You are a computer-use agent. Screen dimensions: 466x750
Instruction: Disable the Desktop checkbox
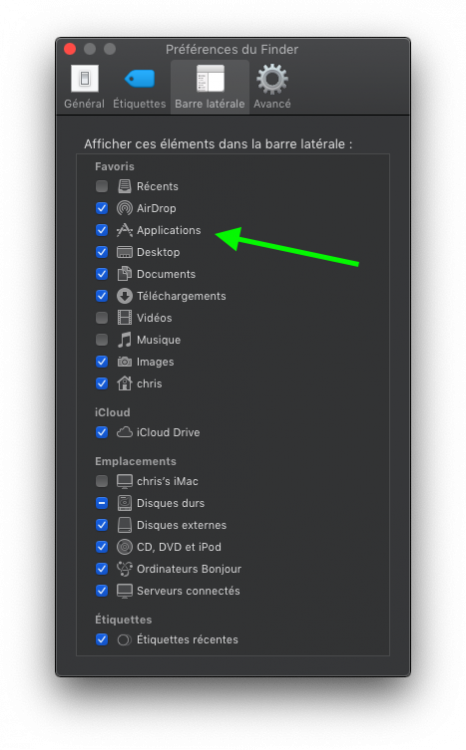tap(102, 252)
